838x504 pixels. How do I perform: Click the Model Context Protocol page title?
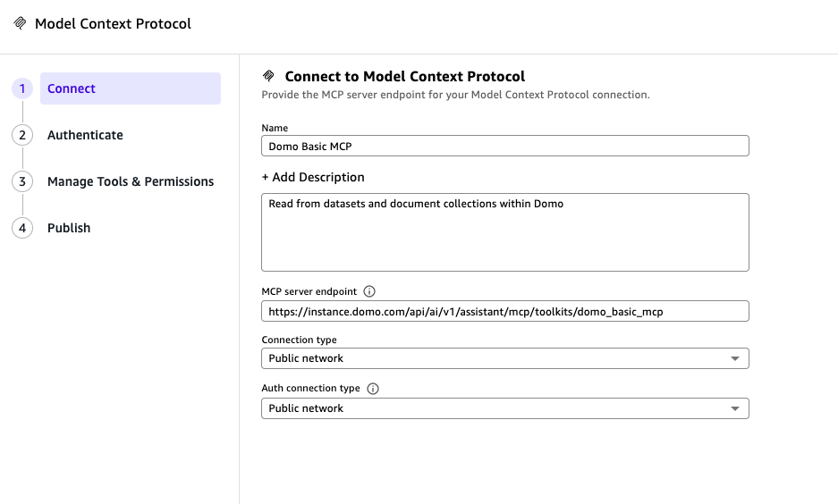click(x=113, y=23)
